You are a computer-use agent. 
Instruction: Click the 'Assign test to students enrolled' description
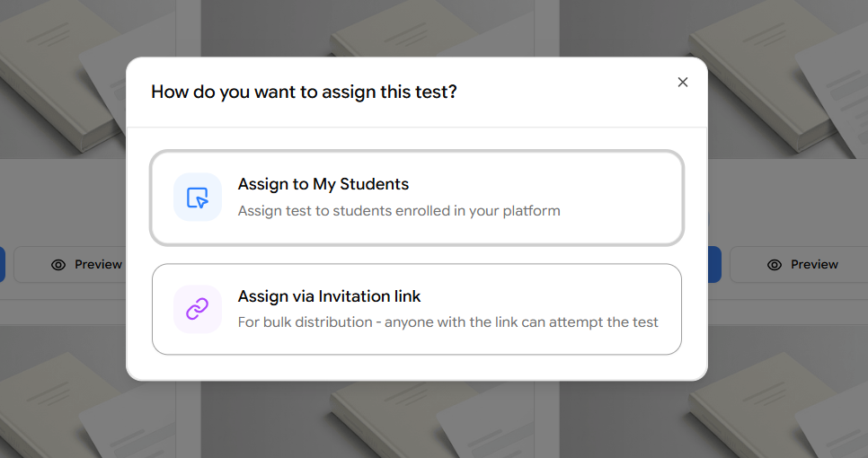[399, 211]
